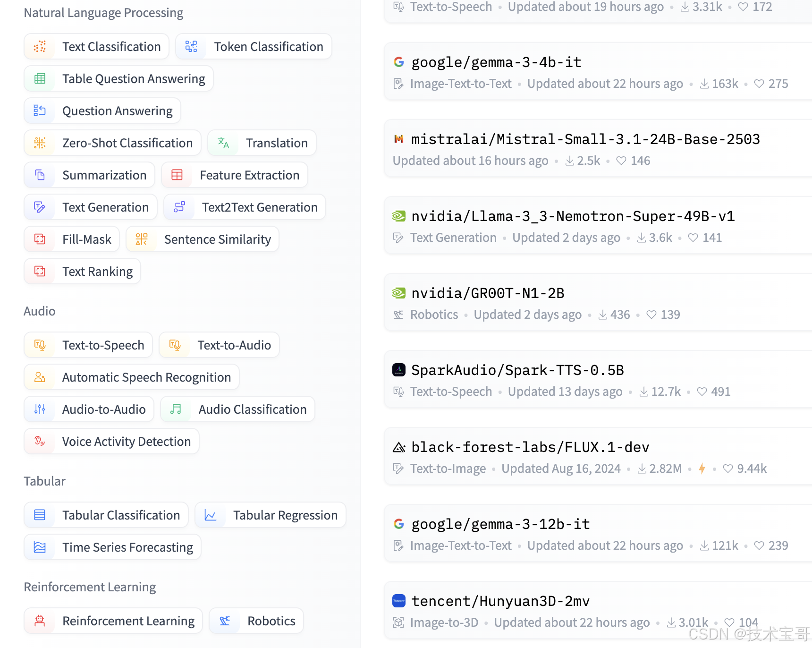Click the Reinforcement Learning section heading
812x648 pixels.
tap(90, 587)
